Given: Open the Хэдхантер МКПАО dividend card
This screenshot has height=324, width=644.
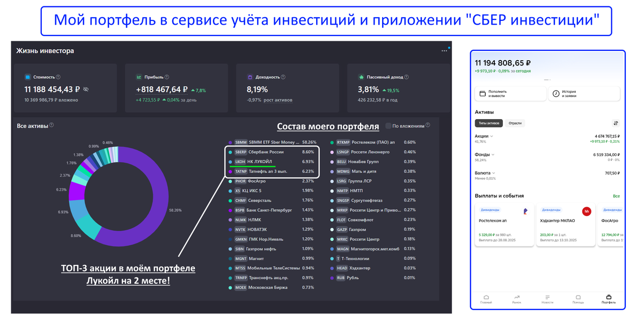Looking at the screenshot, I should tap(566, 225).
